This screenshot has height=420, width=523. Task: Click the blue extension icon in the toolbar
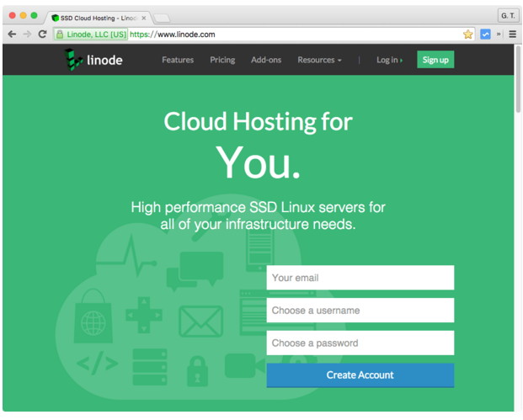point(485,35)
